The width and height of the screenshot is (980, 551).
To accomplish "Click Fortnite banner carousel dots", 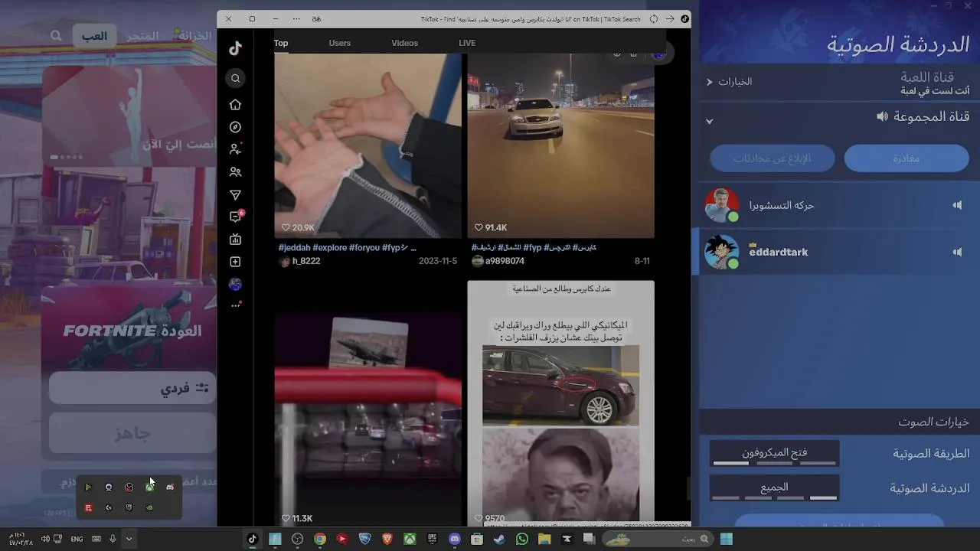I will [x=66, y=157].
